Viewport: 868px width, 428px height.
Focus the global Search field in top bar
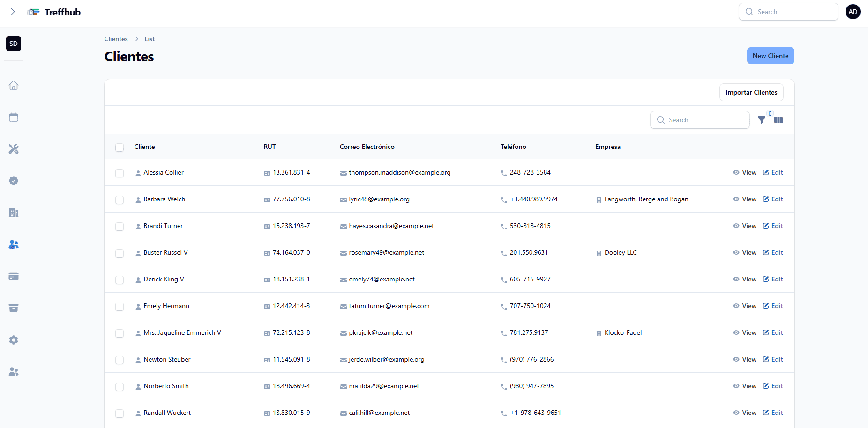pyautogui.click(x=788, y=12)
